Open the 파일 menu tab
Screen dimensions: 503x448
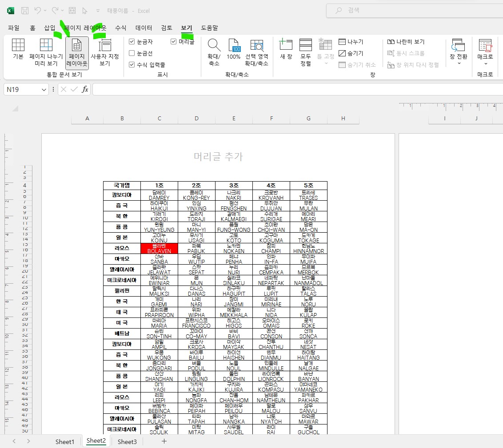(14, 28)
